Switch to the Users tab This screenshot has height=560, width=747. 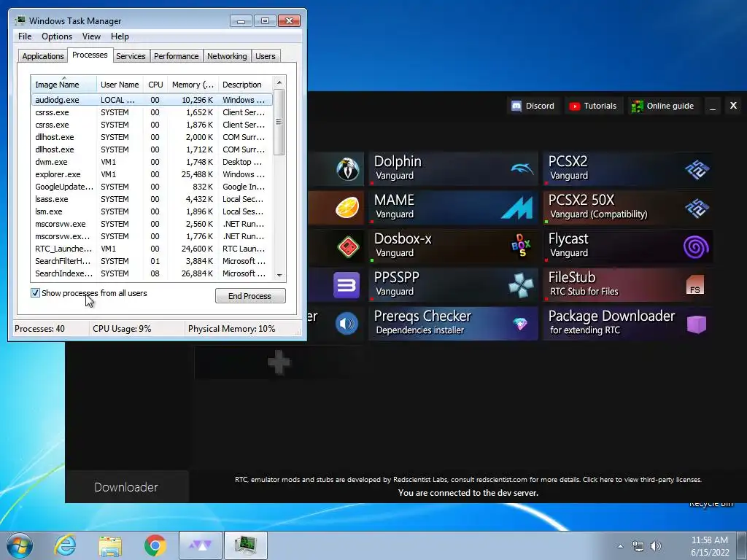pyautogui.click(x=265, y=56)
